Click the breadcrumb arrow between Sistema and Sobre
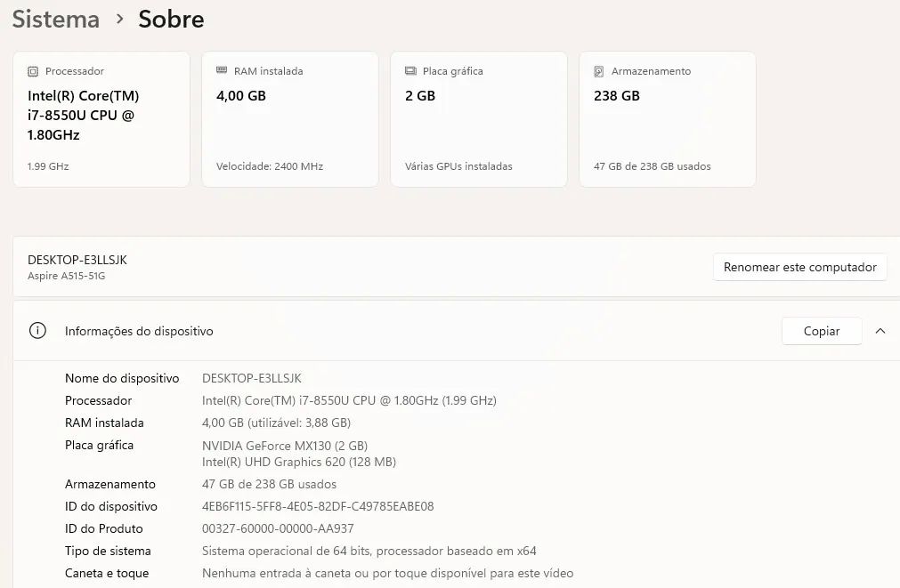 [119, 19]
